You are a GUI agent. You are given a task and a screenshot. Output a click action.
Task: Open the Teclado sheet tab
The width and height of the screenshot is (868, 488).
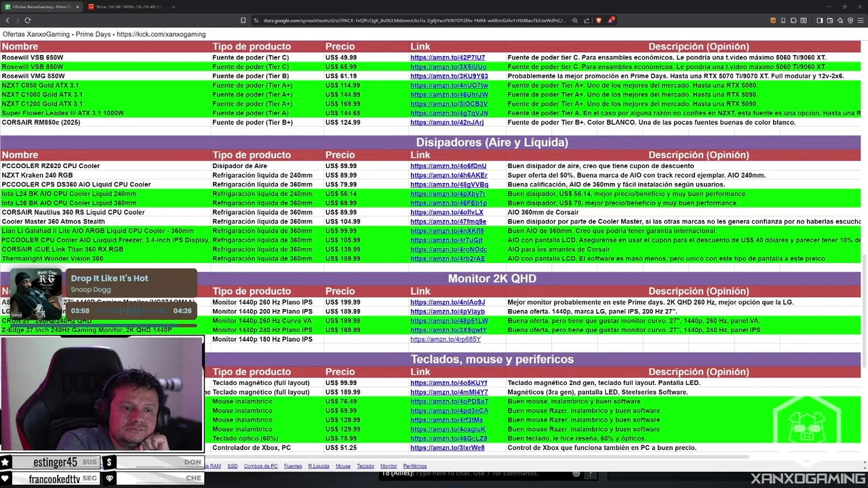pyautogui.click(x=366, y=466)
